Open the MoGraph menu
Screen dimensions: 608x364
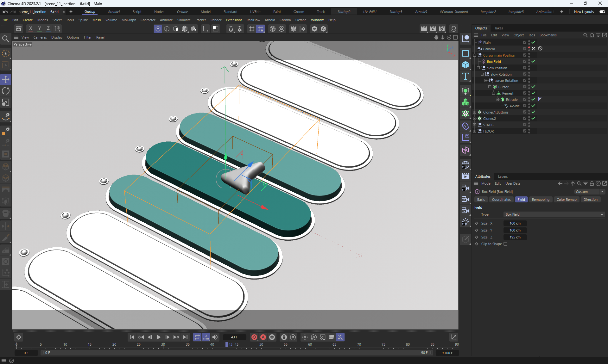129,20
